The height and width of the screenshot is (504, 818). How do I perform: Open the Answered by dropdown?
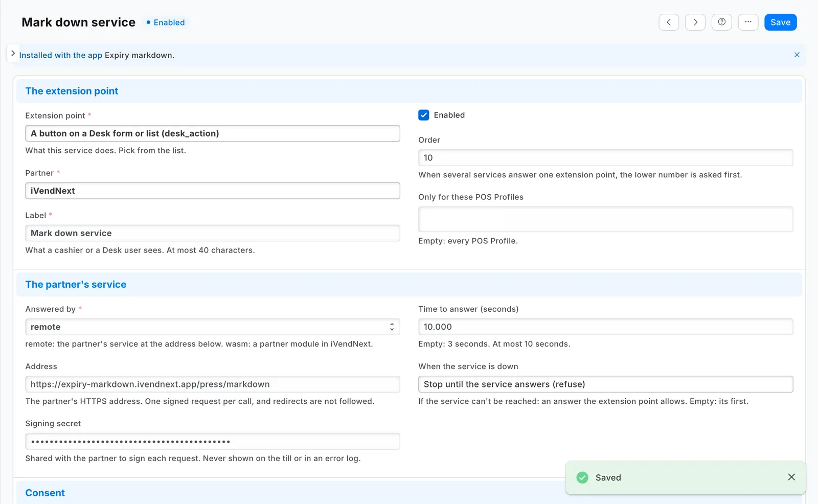(x=213, y=327)
